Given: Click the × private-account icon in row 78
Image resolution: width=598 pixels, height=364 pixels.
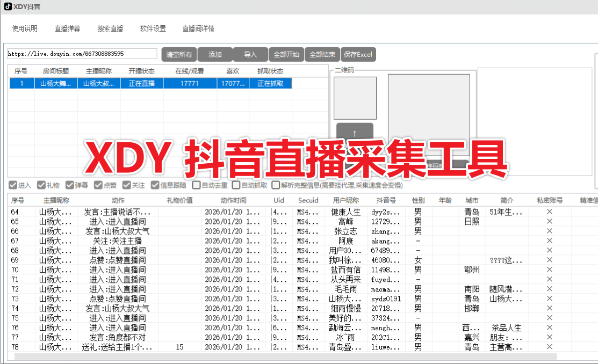Looking at the screenshot, I should [x=549, y=347].
